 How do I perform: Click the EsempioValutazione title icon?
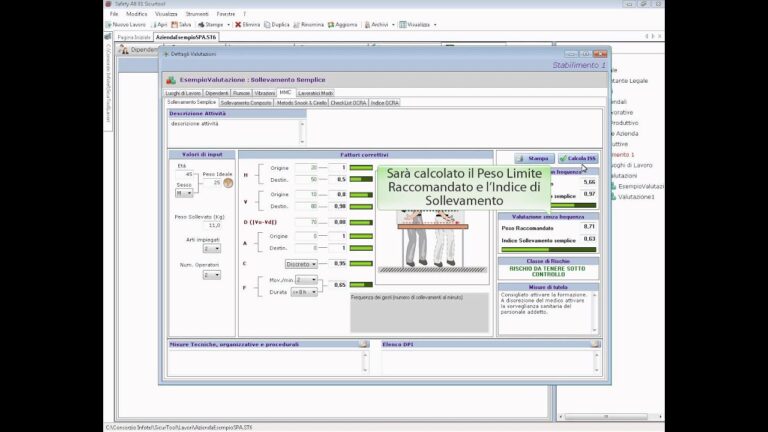(x=171, y=80)
